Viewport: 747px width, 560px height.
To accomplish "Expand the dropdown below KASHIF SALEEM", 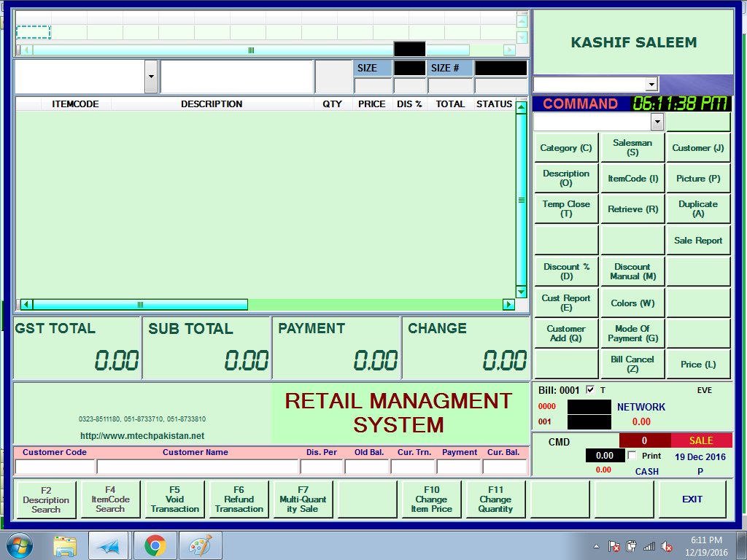I will (x=651, y=85).
